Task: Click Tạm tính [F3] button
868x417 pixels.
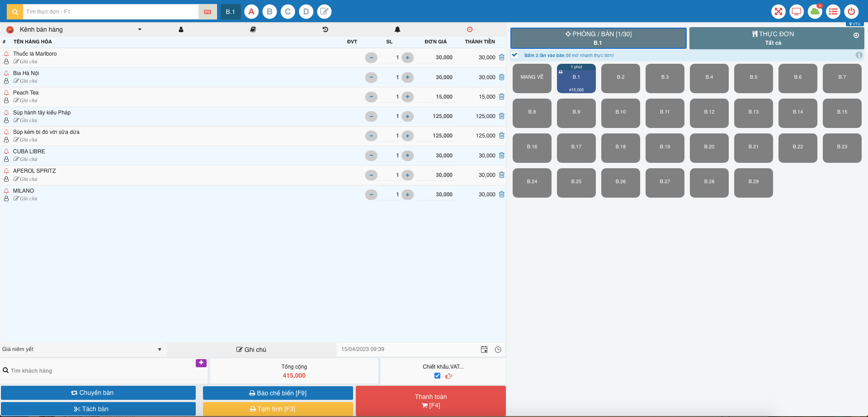Action: [278, 409]
